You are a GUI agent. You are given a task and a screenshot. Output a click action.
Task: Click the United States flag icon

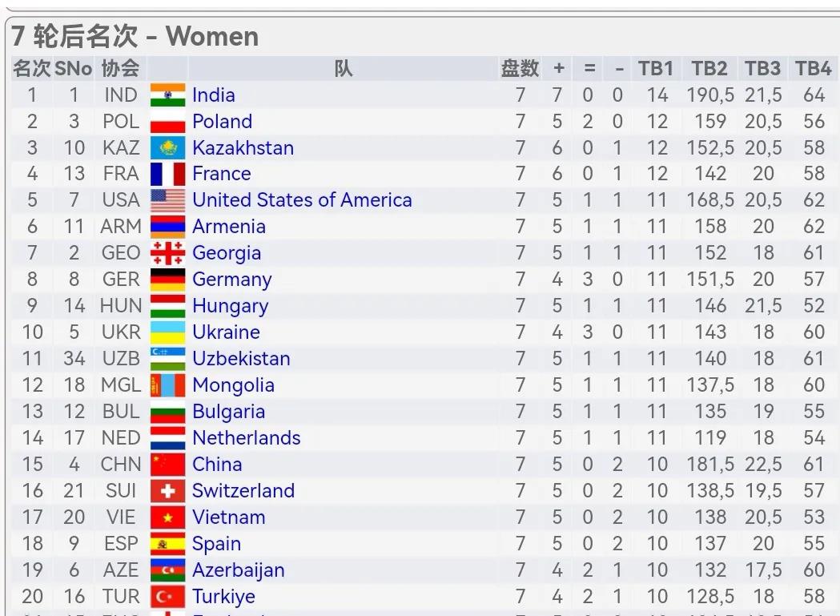click(x=167, y=200)
